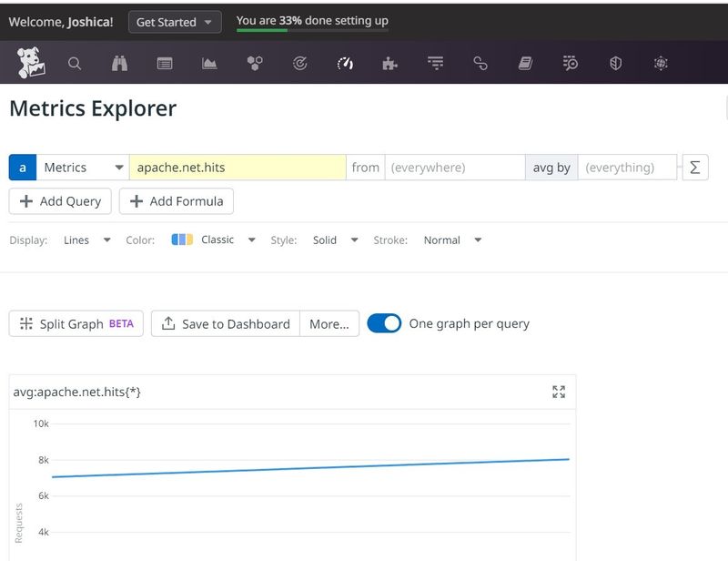Screen dimensions: 728x561
Task: Open the Infrastructure hexagons icon
Action: [255, 63]
